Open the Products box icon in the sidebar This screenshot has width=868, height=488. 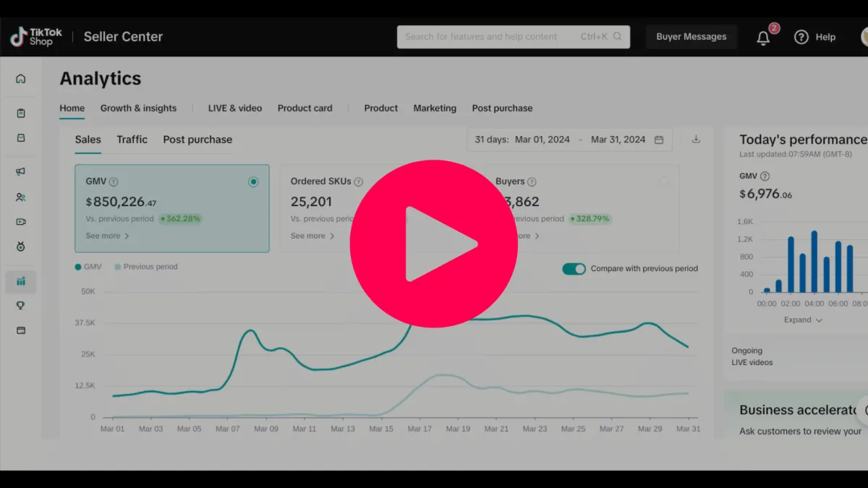[21, 137]
